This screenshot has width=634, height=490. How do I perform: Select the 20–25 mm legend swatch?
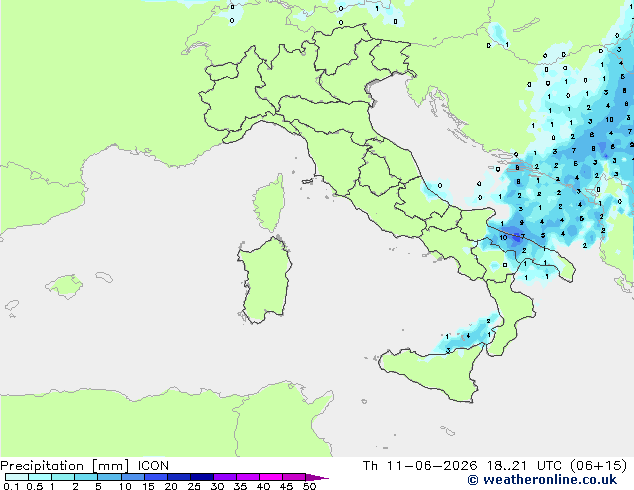(178, 477)
